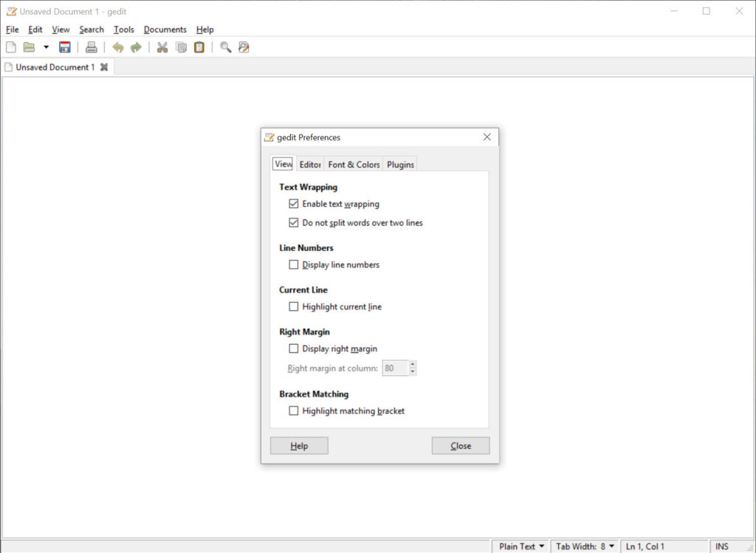Undo the last action with the toolbar arrow

pos(117,47)
